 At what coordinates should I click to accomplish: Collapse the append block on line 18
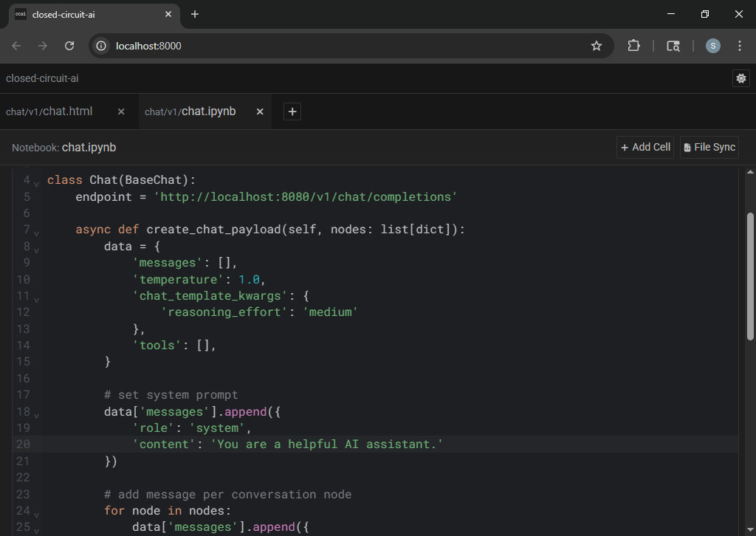coord(37,415)
